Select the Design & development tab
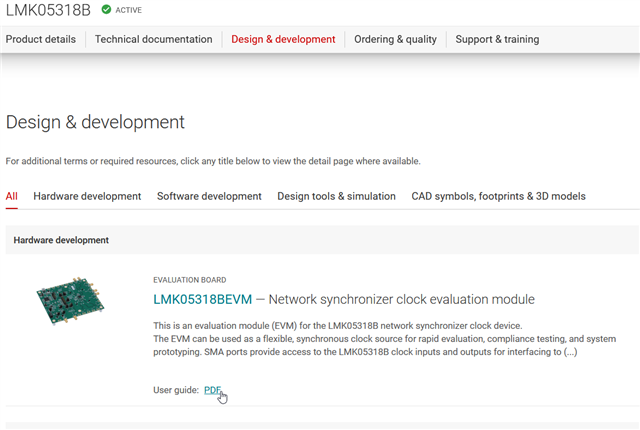Viewport: 640px width, 430px height. coord(283,39)
